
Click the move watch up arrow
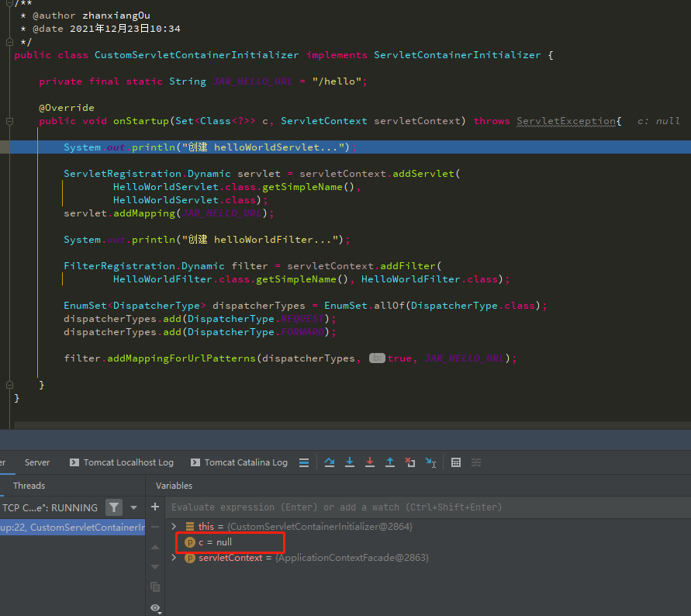point(155,547)
